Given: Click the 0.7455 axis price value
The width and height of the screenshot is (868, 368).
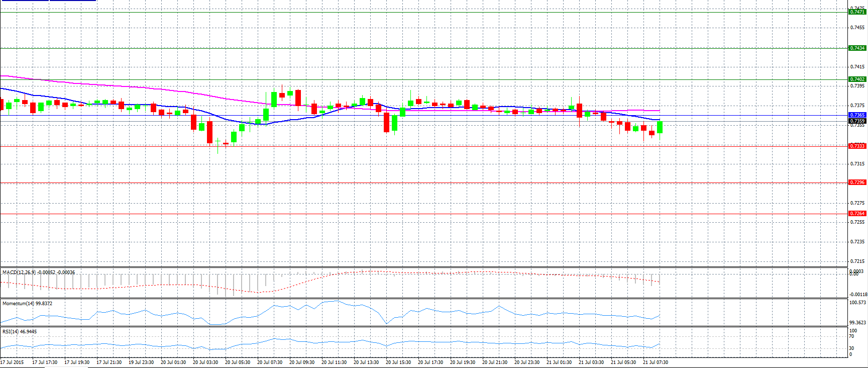Looking at the screenshot, I should pos(857,28).
